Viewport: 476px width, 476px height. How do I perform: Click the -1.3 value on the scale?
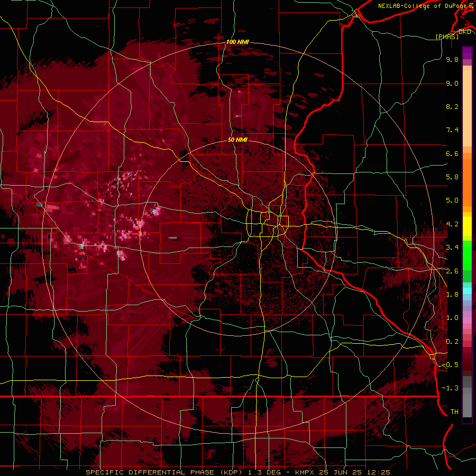(x=450, y=388)
